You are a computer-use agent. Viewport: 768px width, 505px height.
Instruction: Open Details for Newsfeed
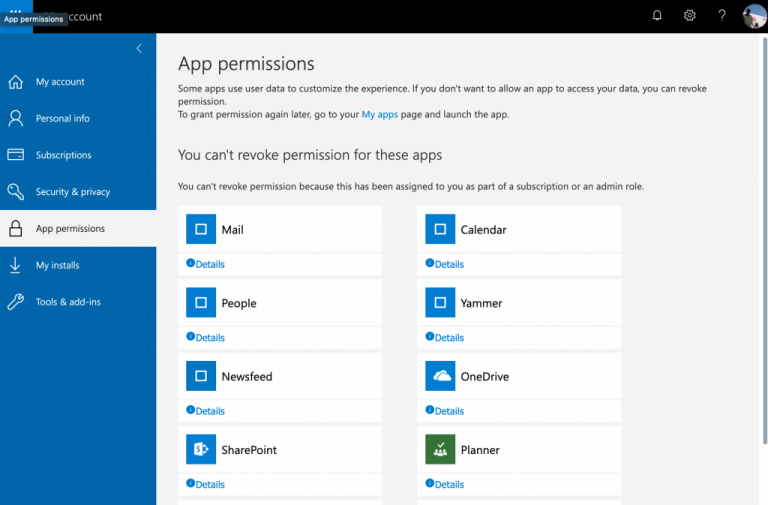[x=206, y=411]
